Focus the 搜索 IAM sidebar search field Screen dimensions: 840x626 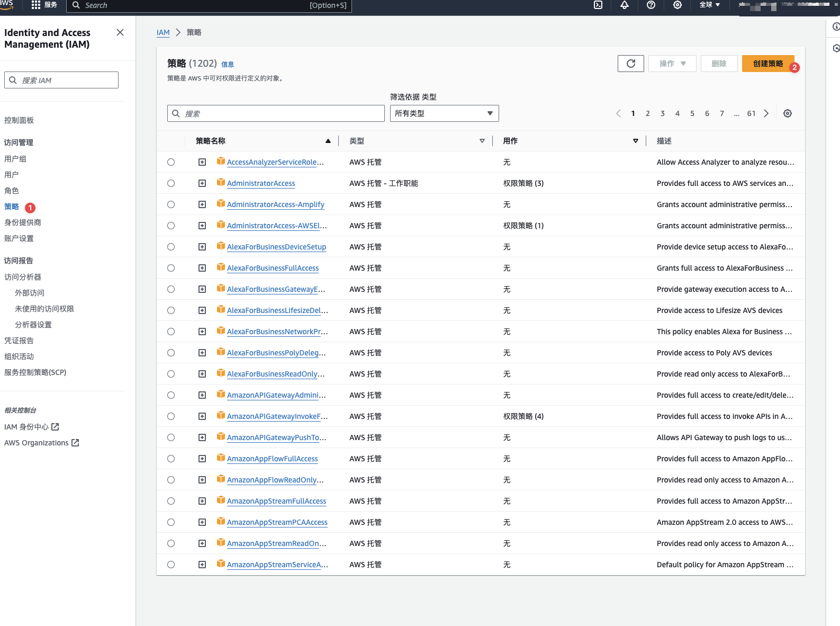[61, 80]
